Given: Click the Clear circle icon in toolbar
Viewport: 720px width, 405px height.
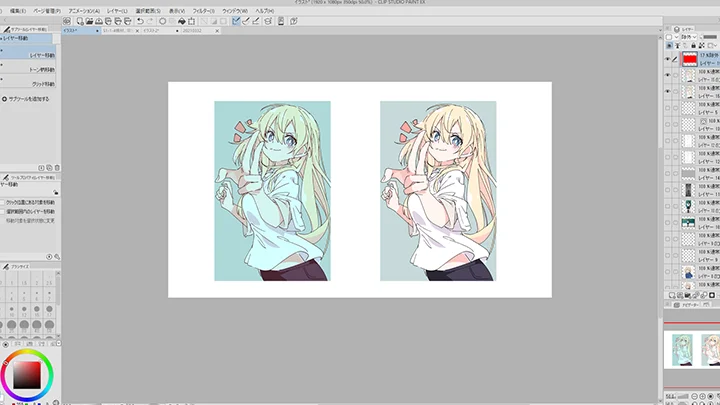Looking at the screenshot, I should (163, 21).
